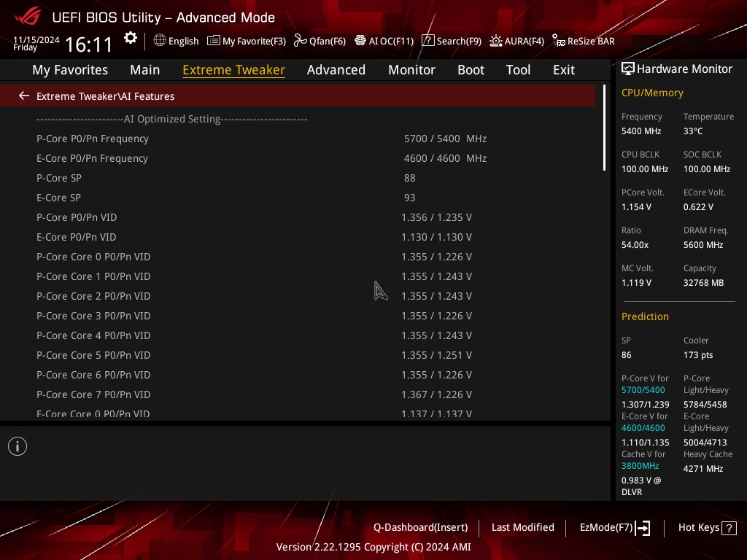
Task: Select P-Core Core 3 P0/Pn VID
Action: tap(298, 316)
